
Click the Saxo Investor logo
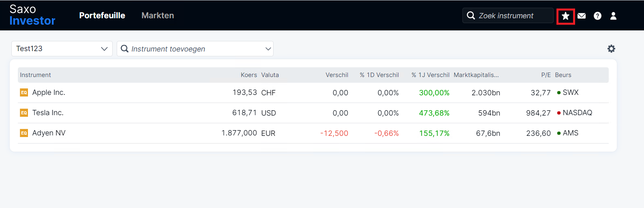pos(32,15)
